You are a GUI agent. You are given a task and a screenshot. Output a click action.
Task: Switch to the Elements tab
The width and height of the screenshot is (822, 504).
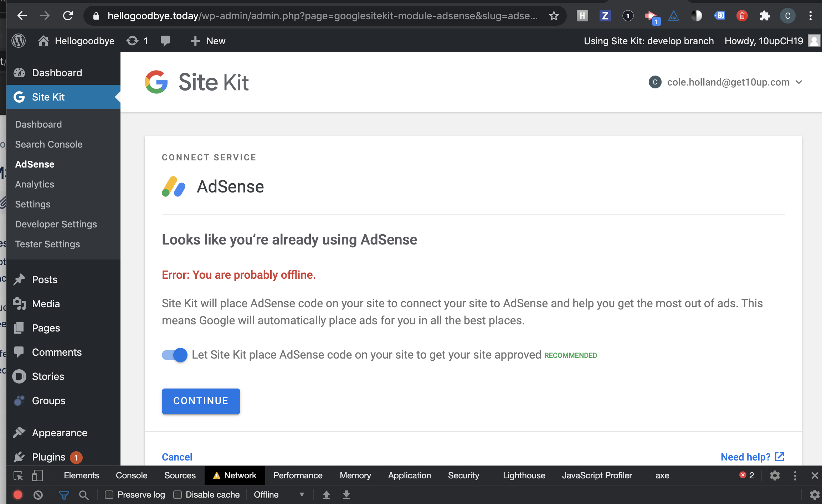pos(81,475)
